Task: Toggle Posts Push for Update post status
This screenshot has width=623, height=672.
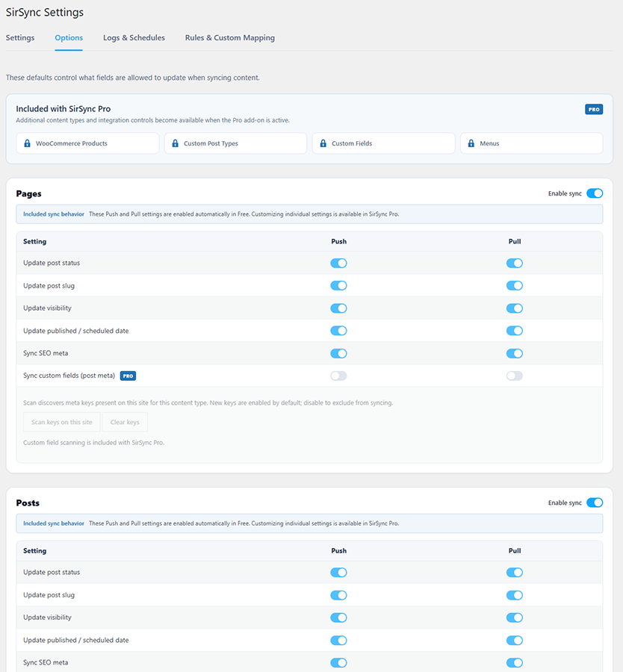Action: tap(338, 573)
